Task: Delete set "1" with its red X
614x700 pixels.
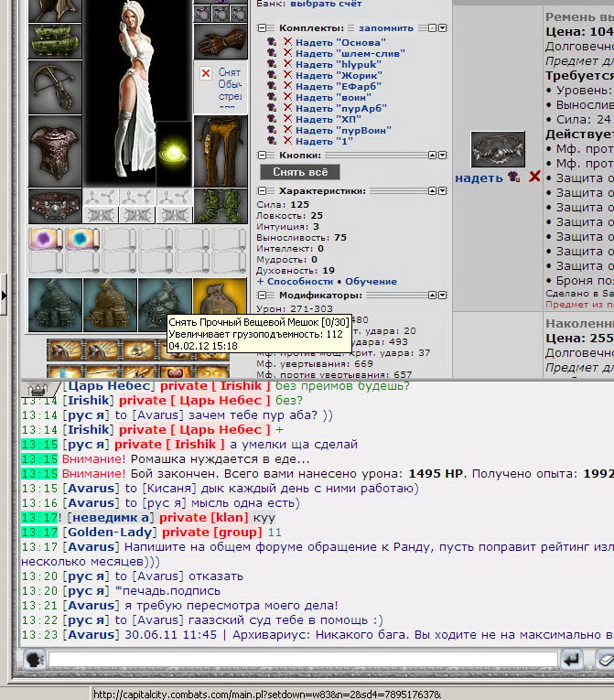Action: 287,141
